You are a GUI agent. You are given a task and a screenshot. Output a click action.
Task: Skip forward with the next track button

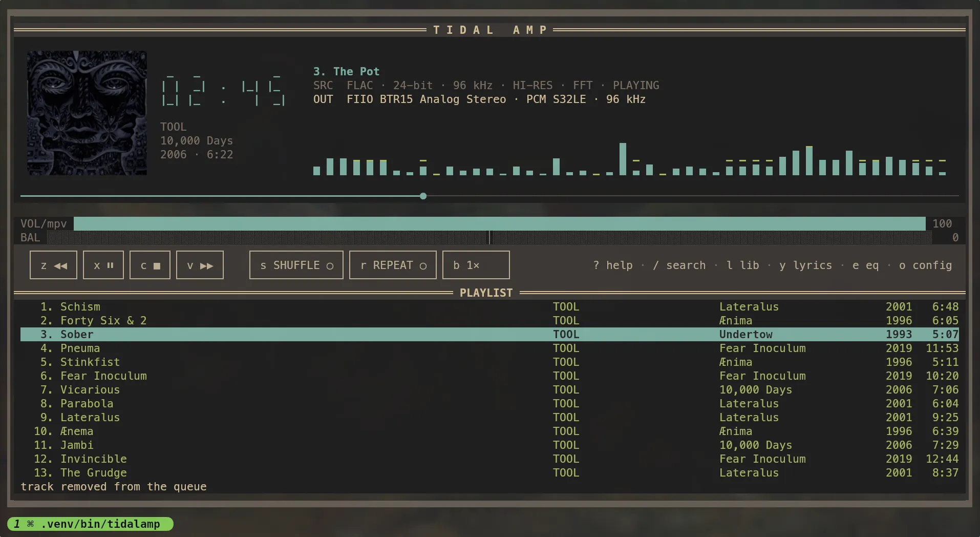(200, 265)
